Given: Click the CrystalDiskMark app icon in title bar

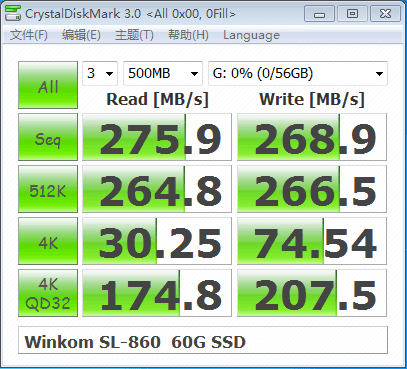Looking at the screenshot, I should click(13, 13).
